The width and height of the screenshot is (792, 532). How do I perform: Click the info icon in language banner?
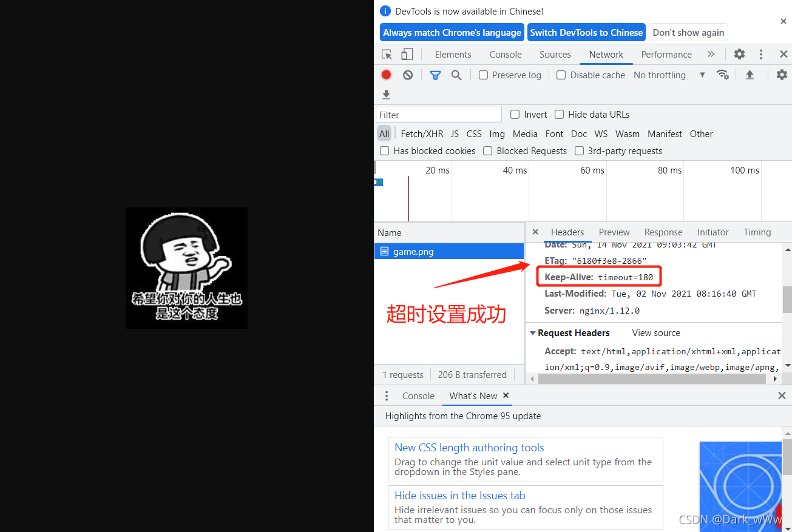click(x=385, y=11)
